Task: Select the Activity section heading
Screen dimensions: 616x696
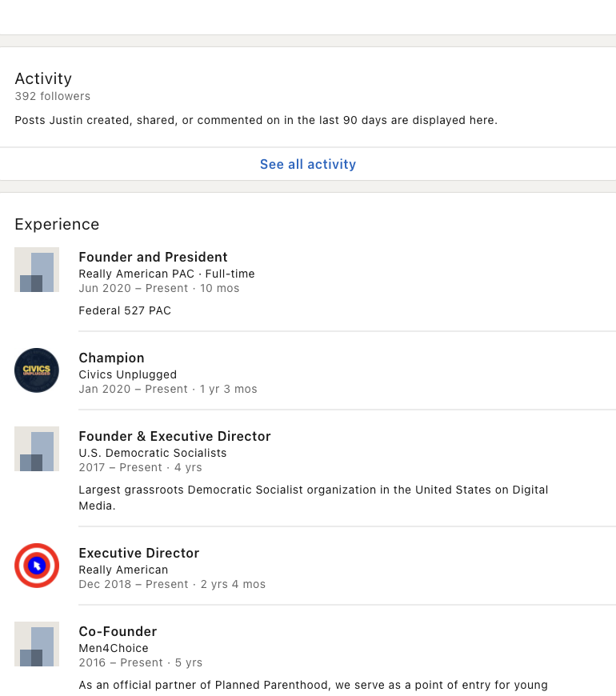Action: pyautogui.click(x=43, y=78)
